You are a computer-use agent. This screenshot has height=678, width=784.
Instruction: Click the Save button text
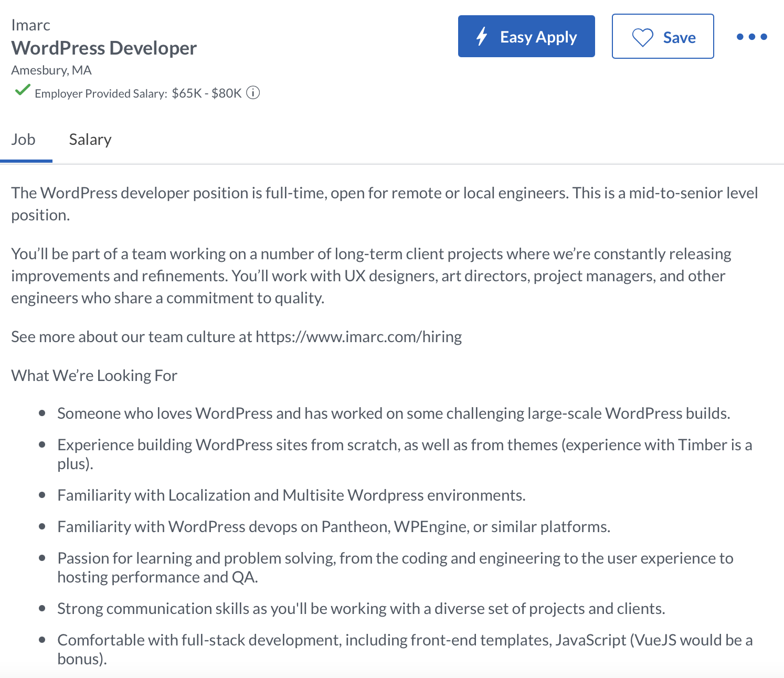tap(680, 38)
